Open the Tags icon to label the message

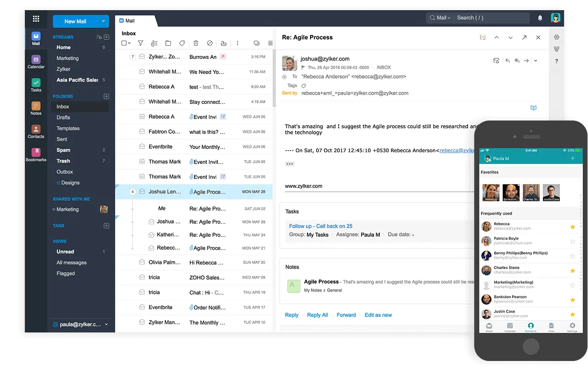point(182,43)
